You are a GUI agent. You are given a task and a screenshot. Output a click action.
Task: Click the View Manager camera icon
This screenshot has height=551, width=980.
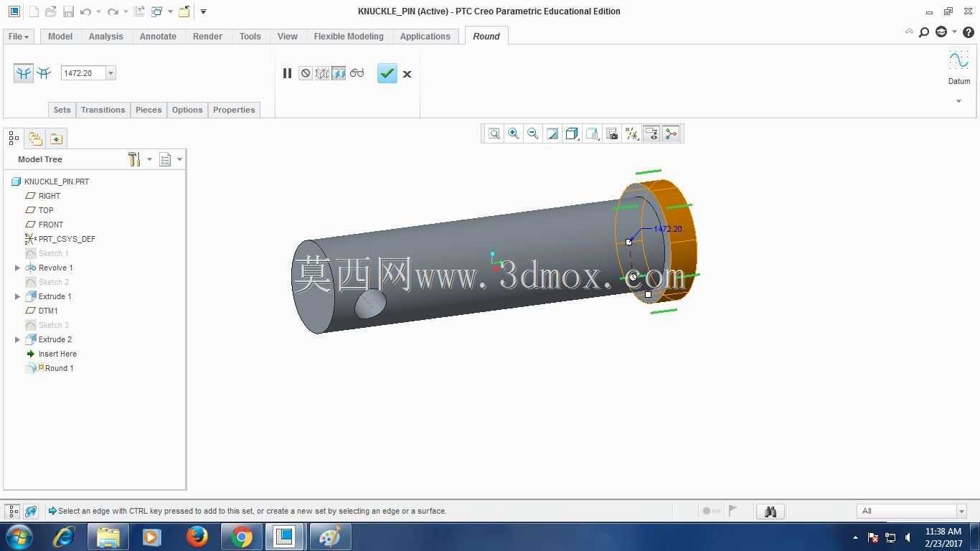(x=612, y=133)
